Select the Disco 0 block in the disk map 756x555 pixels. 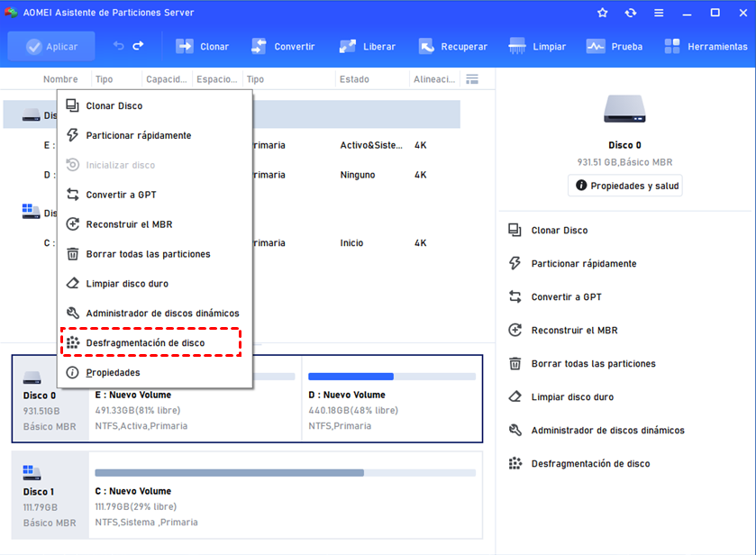[x=50, y=399]
